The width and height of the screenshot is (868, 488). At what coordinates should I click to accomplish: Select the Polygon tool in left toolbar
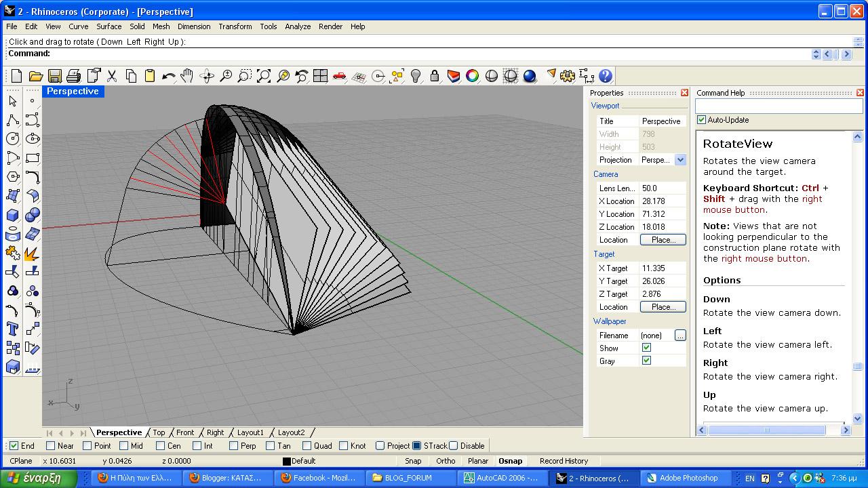point(13,177)
